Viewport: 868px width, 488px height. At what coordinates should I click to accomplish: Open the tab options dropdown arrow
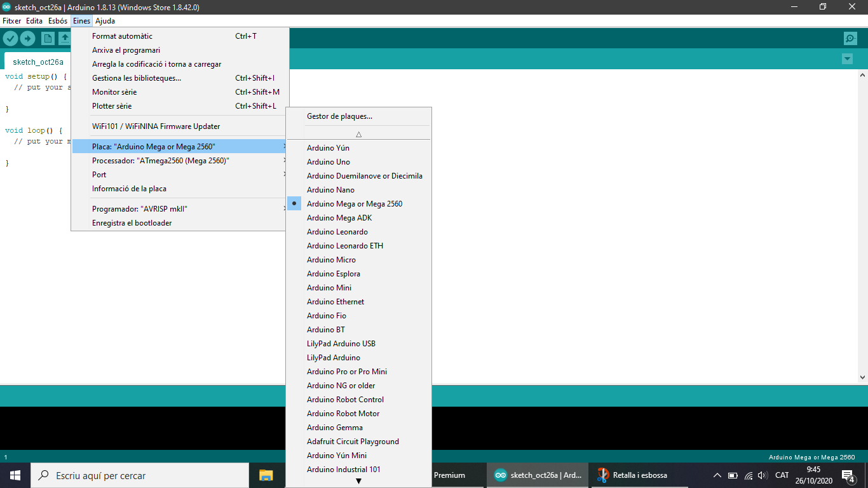[x=847, y=59]
